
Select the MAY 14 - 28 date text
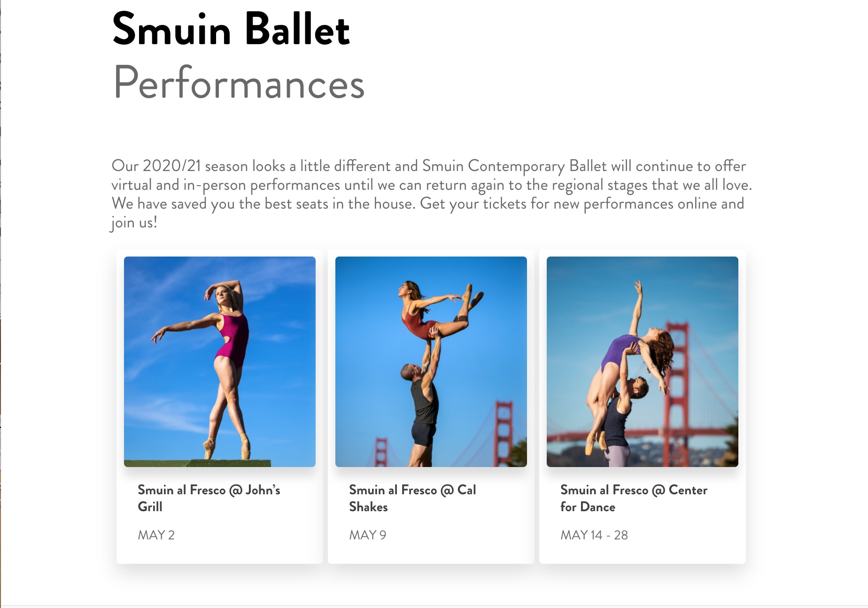[x=594, y=535]
